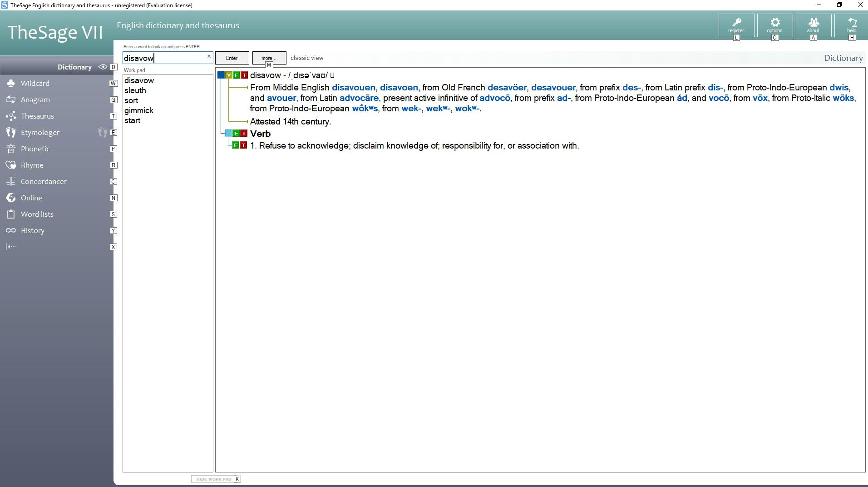Follow the des- prefix link
The image size is (868, 487).
click(x=632, y=88)
